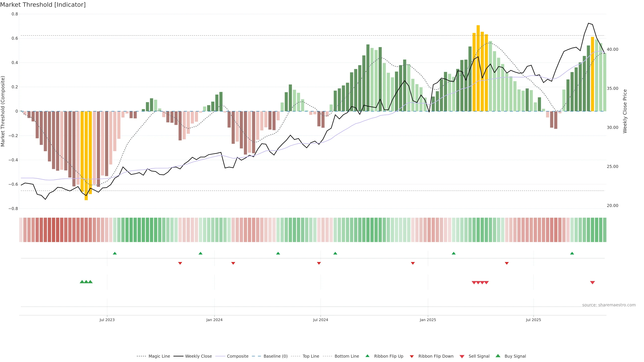Click first green ribbon flip up marker after Jul 2023
This screenshot has height=362, width=644.
tap(115, 253)
